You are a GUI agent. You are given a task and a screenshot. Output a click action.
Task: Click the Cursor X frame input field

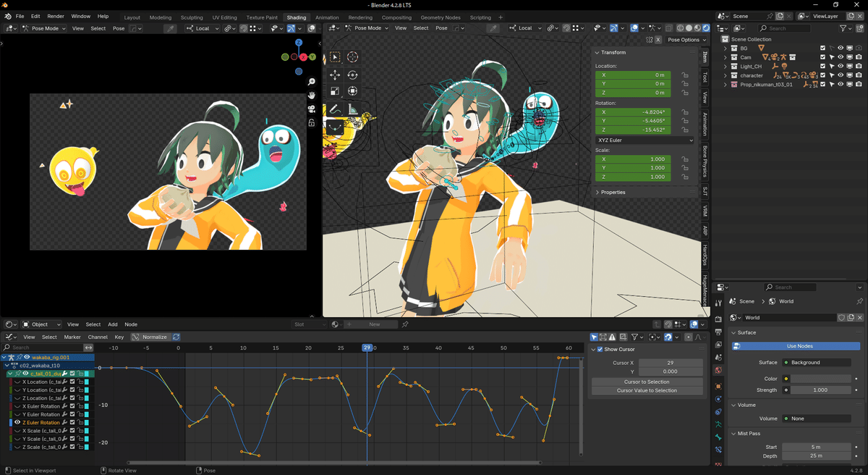coord(670,362)
